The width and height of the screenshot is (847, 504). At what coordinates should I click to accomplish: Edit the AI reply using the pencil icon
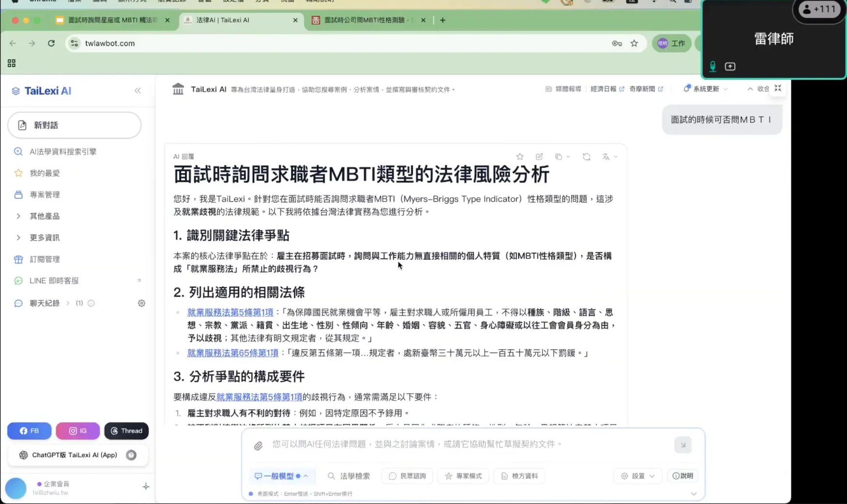539,156
